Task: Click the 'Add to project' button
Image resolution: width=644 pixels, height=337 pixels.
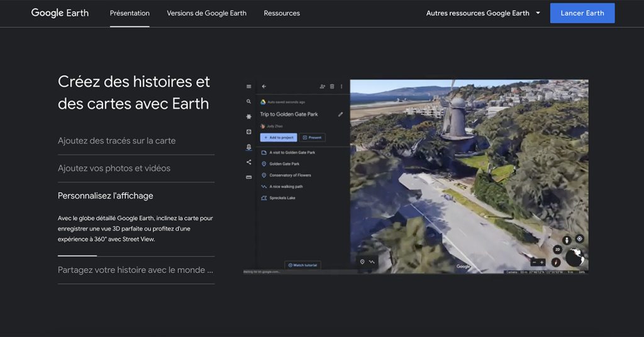Action: pos(278,137)
